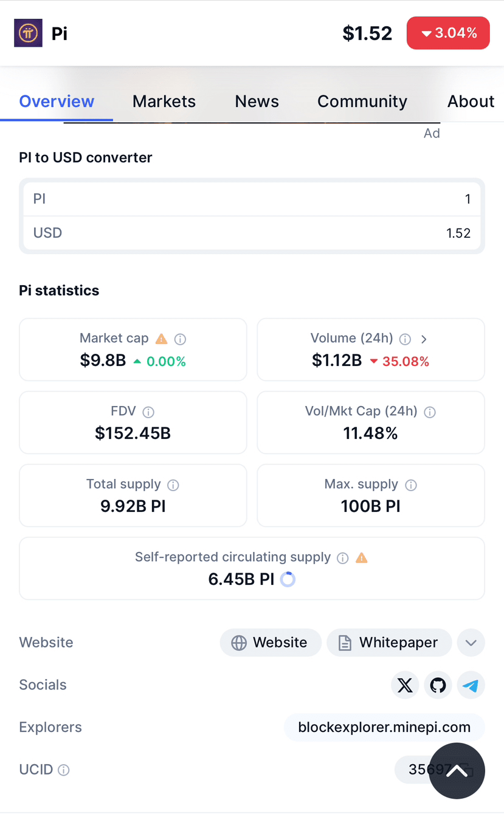The image size is (504, 814).
Task: Visit blockexplorer.minepi.com explorer link
Action: pos(384,727)
